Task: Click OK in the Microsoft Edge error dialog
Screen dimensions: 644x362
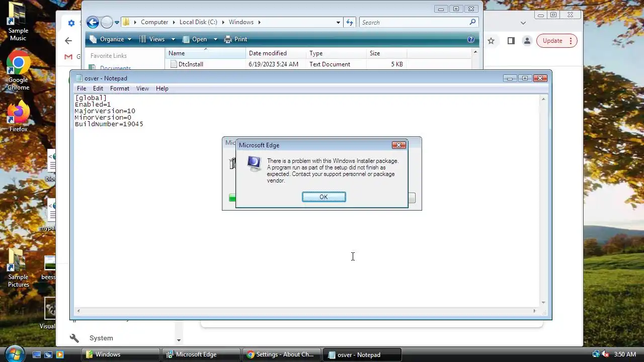Action: point(324,197)
